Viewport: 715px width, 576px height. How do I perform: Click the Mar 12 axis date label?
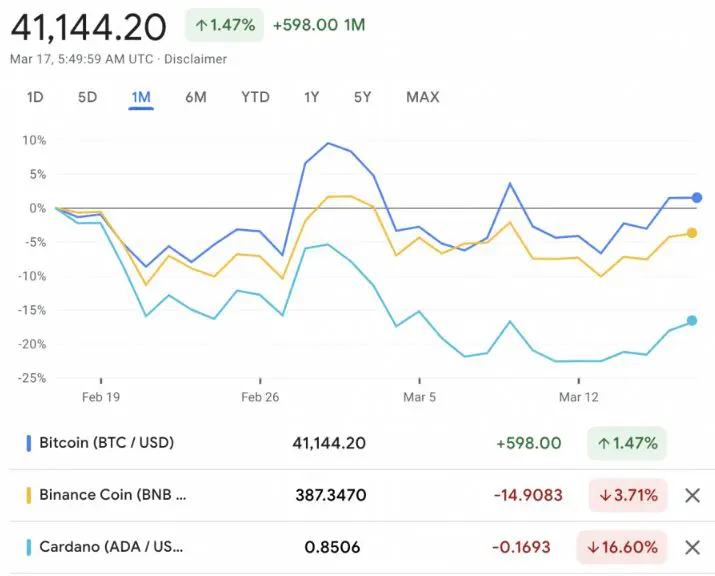[x=579, y=397]
